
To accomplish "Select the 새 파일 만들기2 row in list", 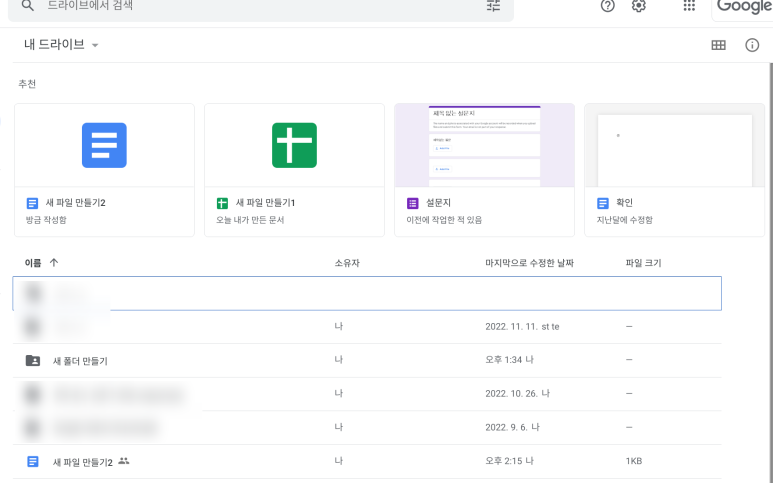I will coord(367,462).
